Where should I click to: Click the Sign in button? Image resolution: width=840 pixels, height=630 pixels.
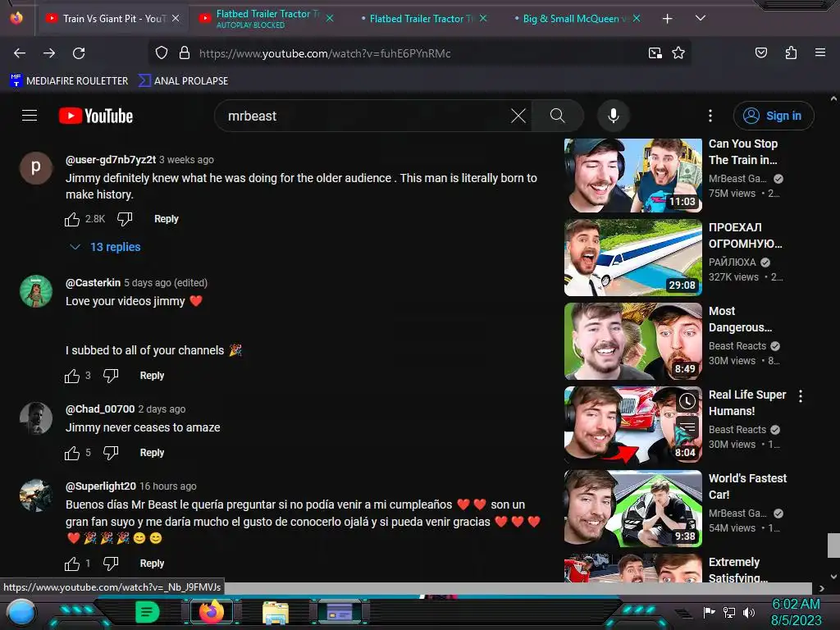coord(773,116)
